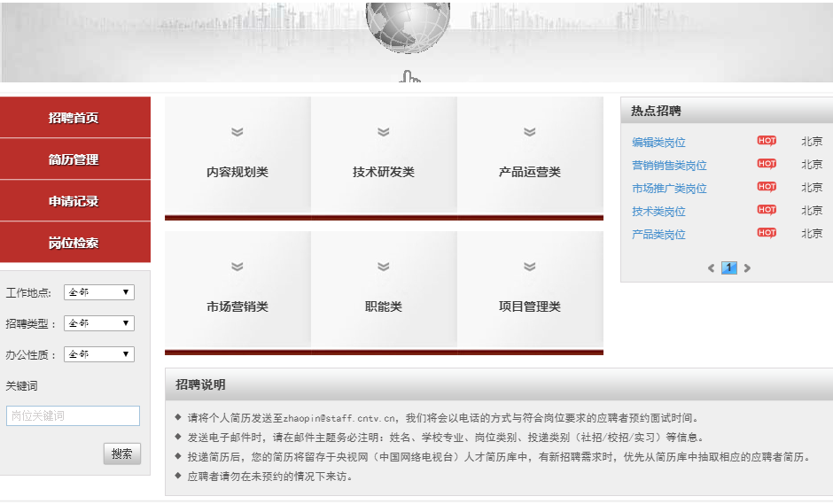The image size is (833, 504).
Task: Open 简历管理 in the sidebar menu
Action: tap(74, 159)
